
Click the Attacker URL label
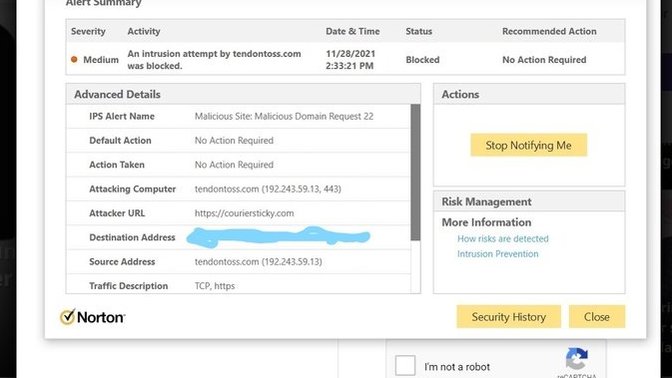point(117,213)
